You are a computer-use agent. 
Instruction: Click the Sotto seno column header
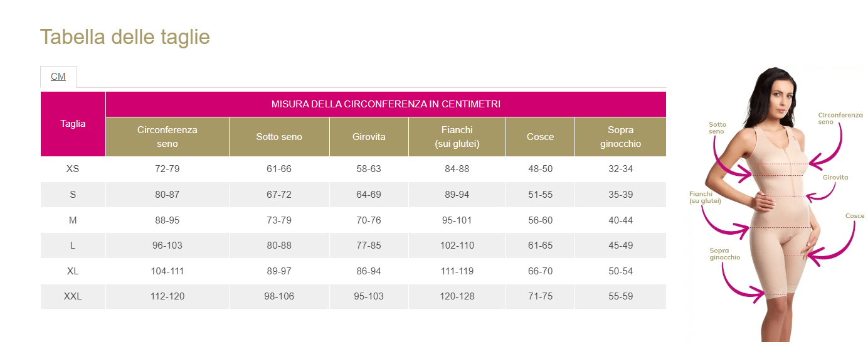pyautogui.click(x=279, y=137)
